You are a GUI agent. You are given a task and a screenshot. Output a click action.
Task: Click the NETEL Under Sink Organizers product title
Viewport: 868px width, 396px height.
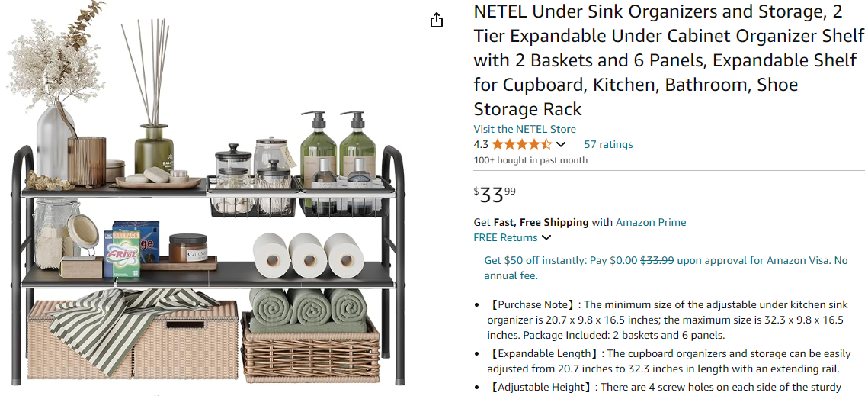click(x=669, y=60)
